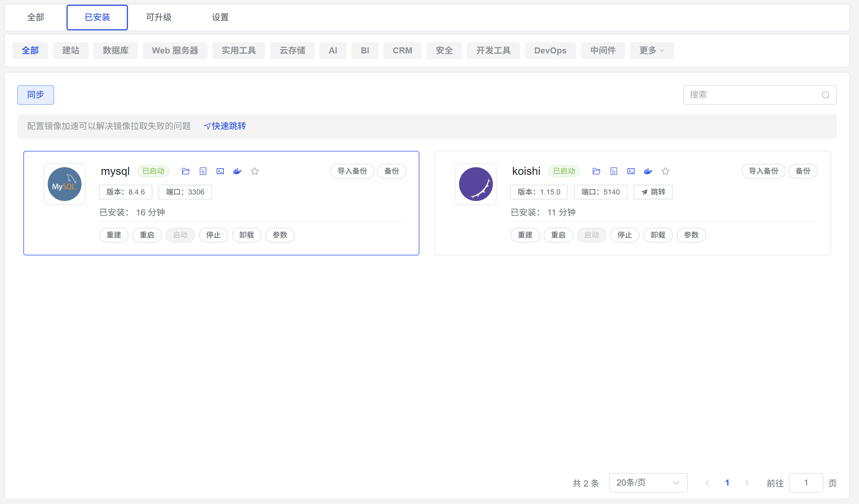This screenshot has height=504, width=859.
Task: Open the 20条/页 page size dropdown
Action: click(648, 482)
